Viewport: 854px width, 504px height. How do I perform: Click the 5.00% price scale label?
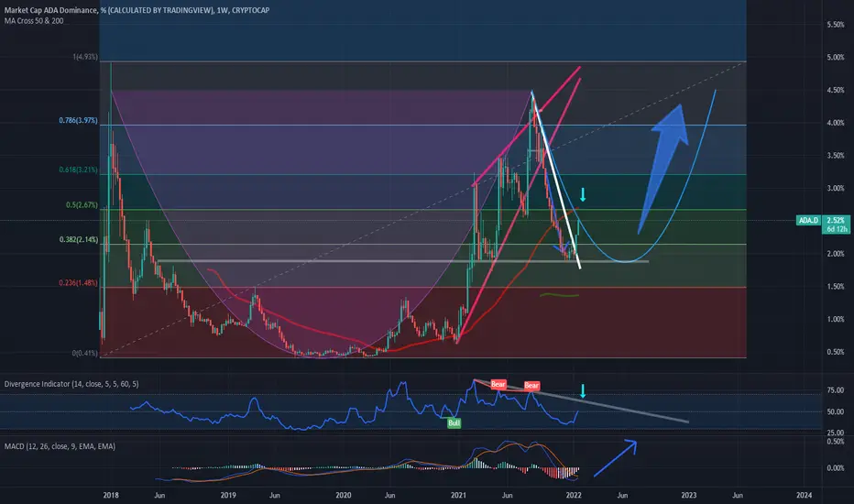(836, 58)
